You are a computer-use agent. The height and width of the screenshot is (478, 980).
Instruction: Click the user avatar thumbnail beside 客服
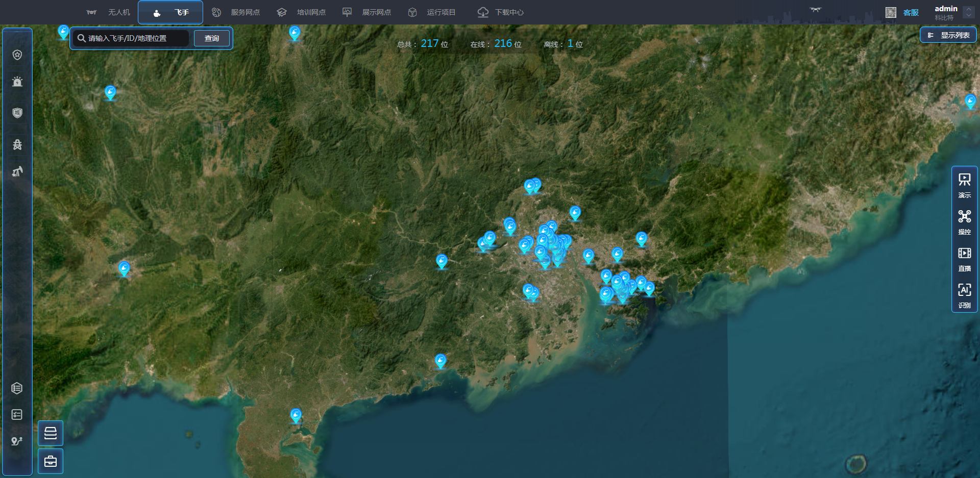coord(891,13)
